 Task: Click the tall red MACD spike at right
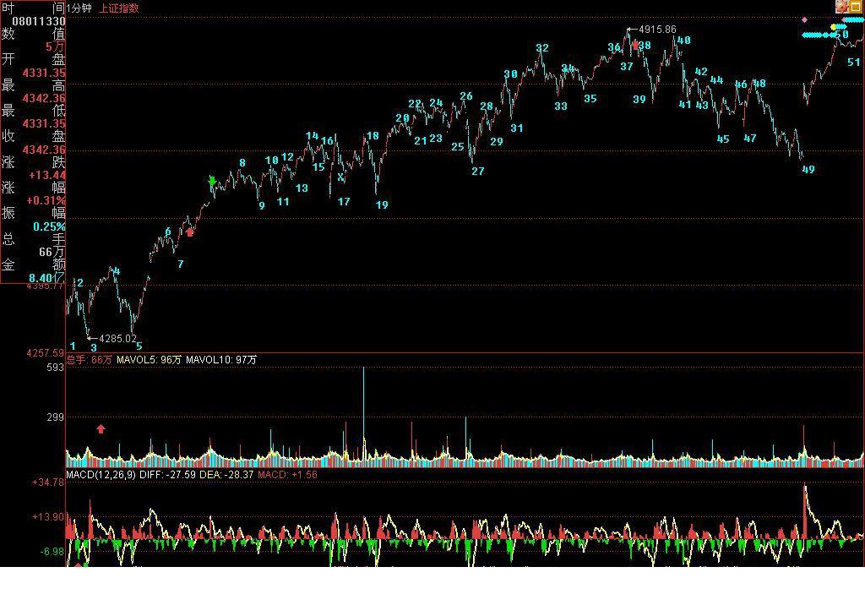[805, 510]
